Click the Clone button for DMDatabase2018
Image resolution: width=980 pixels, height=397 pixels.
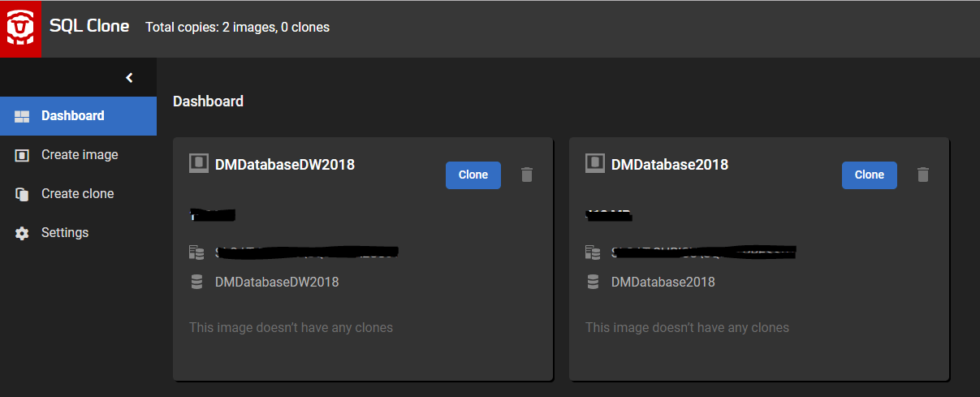point(869,175)
